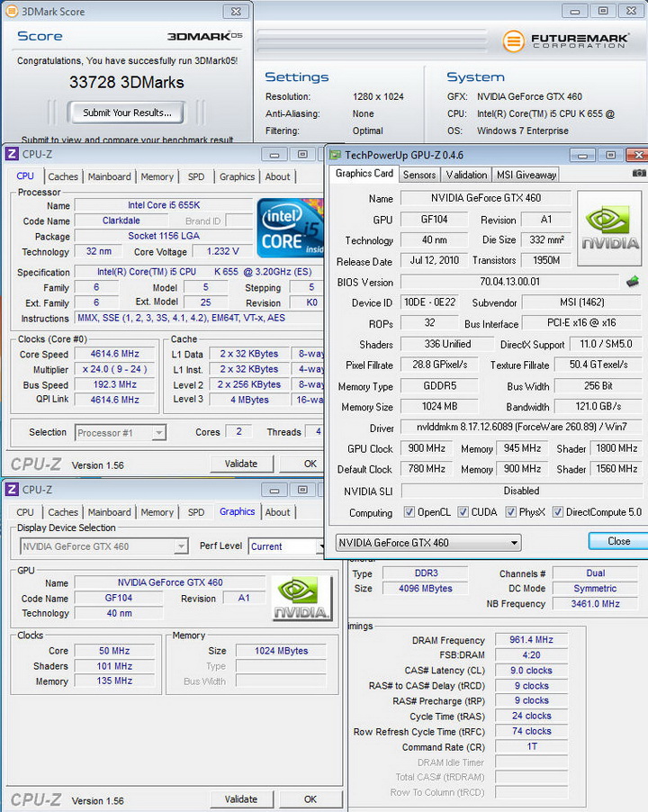Maximize the upper CPU-Z window

[x=302, y=154]
